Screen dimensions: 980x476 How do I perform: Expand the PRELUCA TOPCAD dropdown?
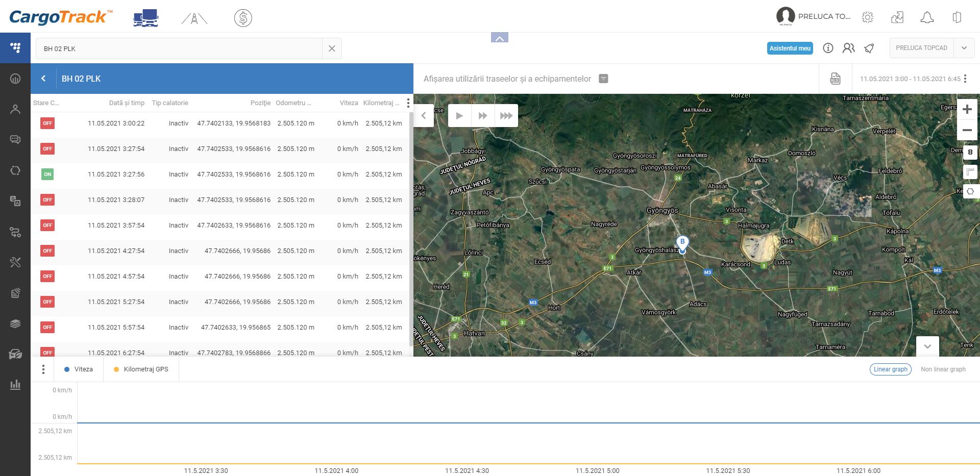[x=964, y=48]
